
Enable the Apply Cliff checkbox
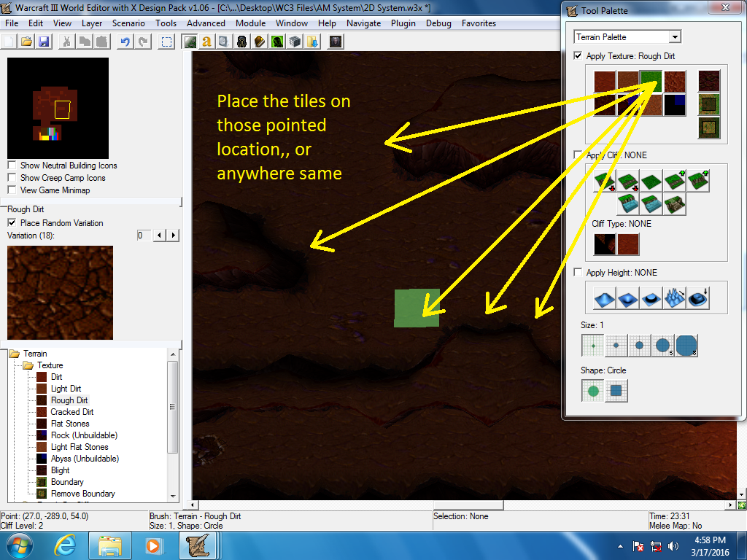[x=578, y=155]
